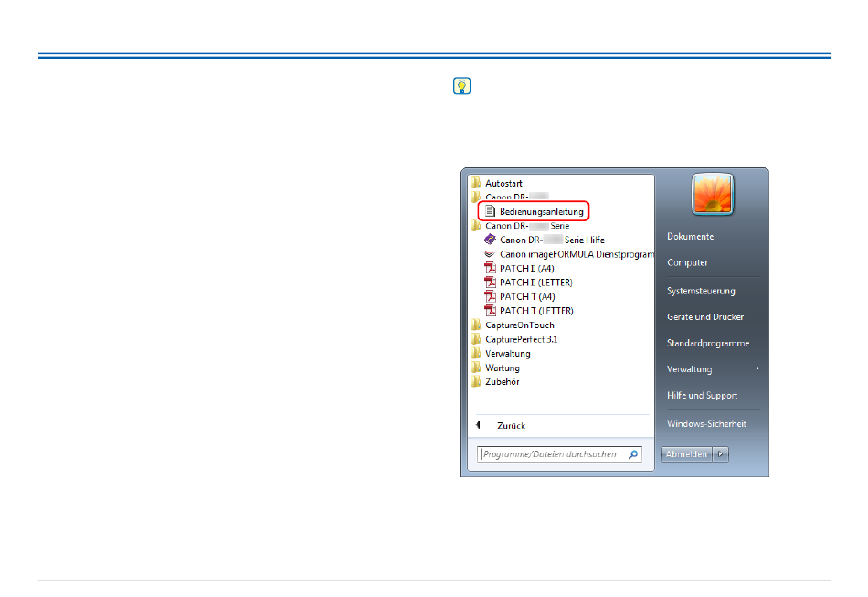Open PATCH II (A4) PDF
Viewport: 868px width, 597px height.
tap(526, 269)
